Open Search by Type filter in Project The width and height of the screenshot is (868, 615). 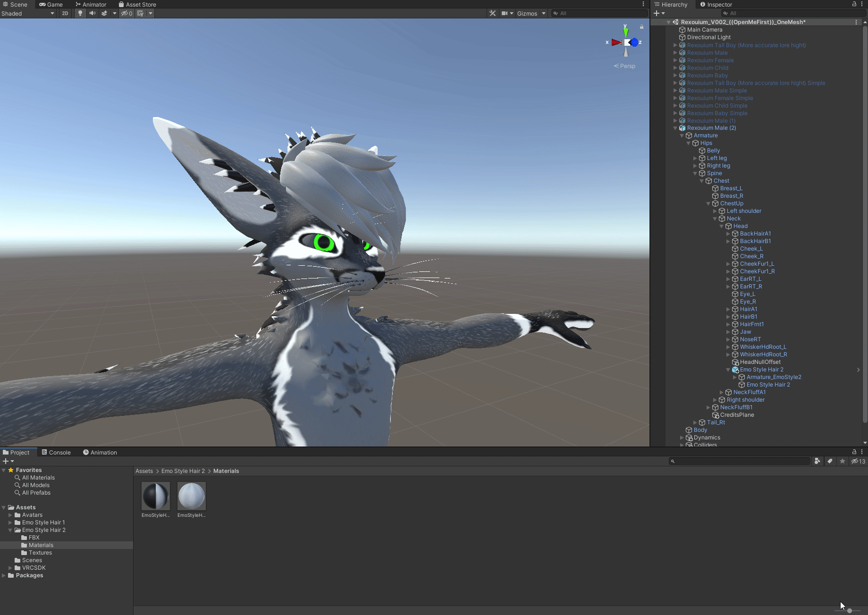817,461
